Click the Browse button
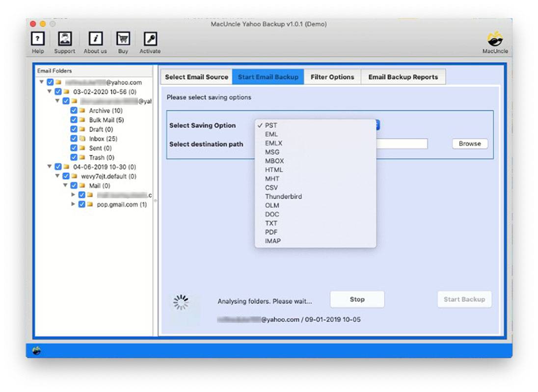The height and width of the screenshot is (392, 538). pyautogui.click(x=469, y=144)
